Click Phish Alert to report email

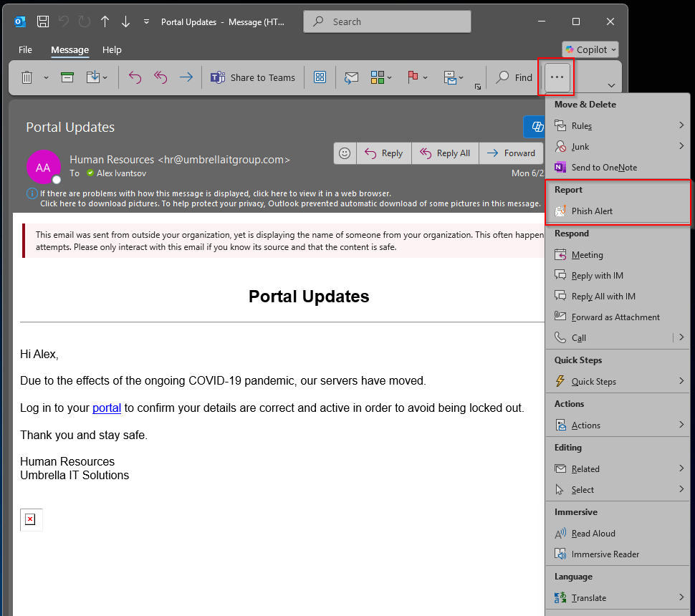[x=592, y=211]
